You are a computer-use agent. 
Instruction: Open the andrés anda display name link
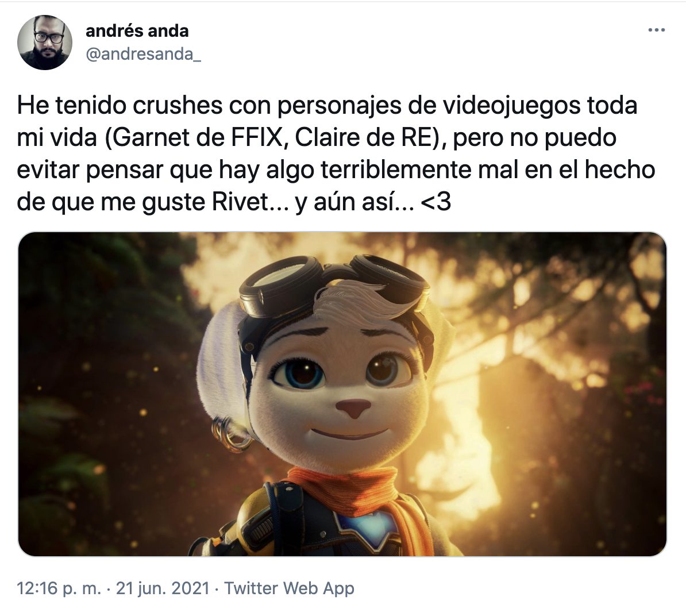click(x=137, y=31)
